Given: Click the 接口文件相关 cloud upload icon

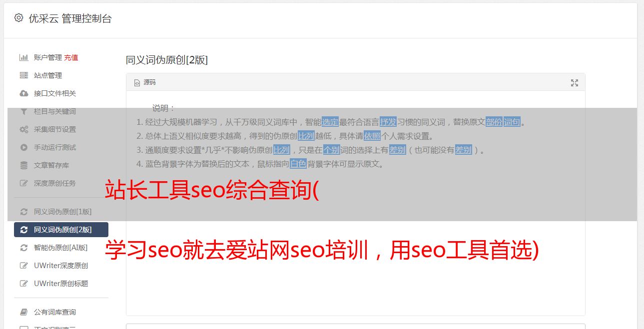Looking at the screenshot, I should pyautogui.click(x=23, y=93).
